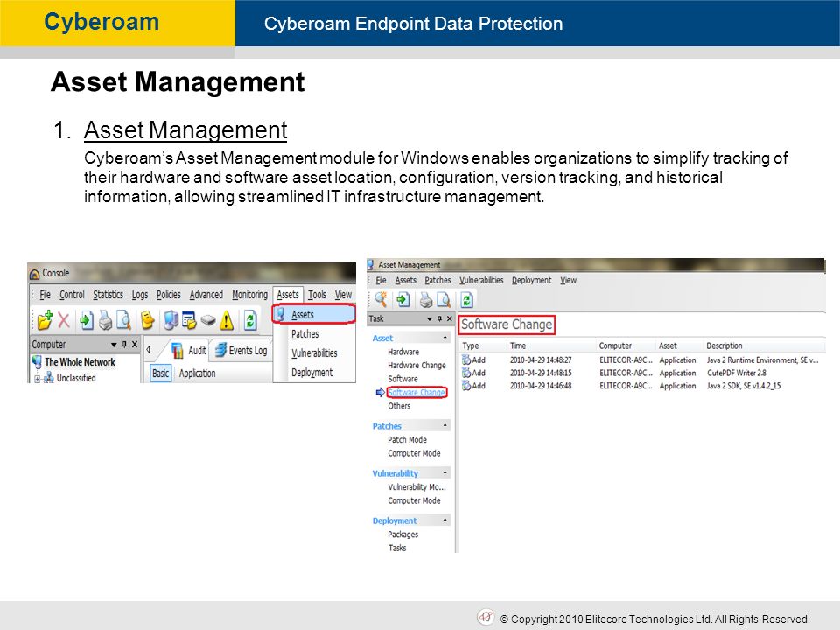Click the export icon in Asset Management toolbar
The height and width of the screenshot is (630, 840).
coord(403,299)
